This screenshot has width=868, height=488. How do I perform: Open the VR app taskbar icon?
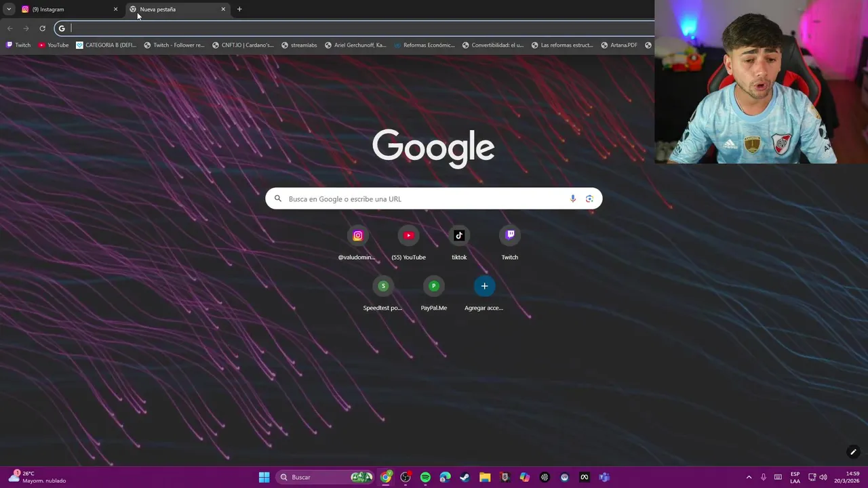pyautogui.click(x=564, y=477)
